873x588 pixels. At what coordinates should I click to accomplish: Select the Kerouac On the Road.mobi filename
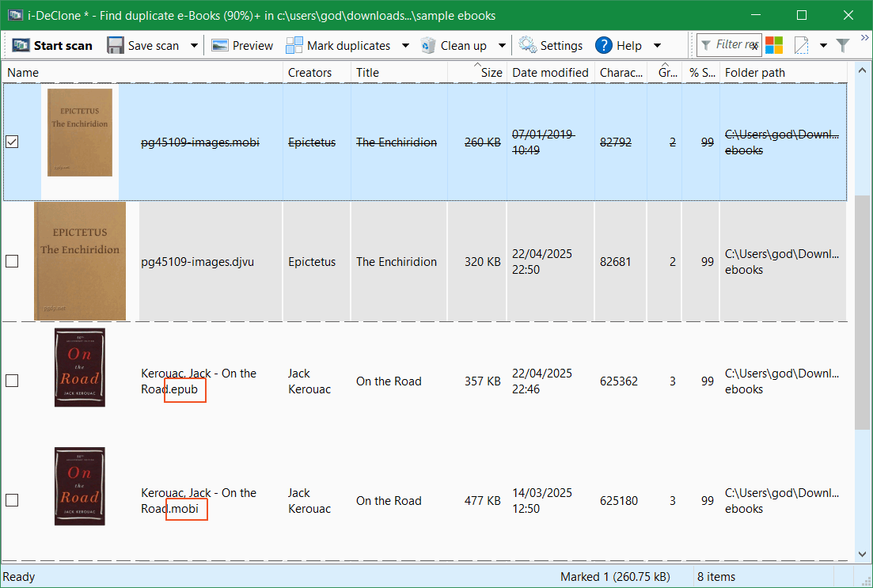(199, 501)
